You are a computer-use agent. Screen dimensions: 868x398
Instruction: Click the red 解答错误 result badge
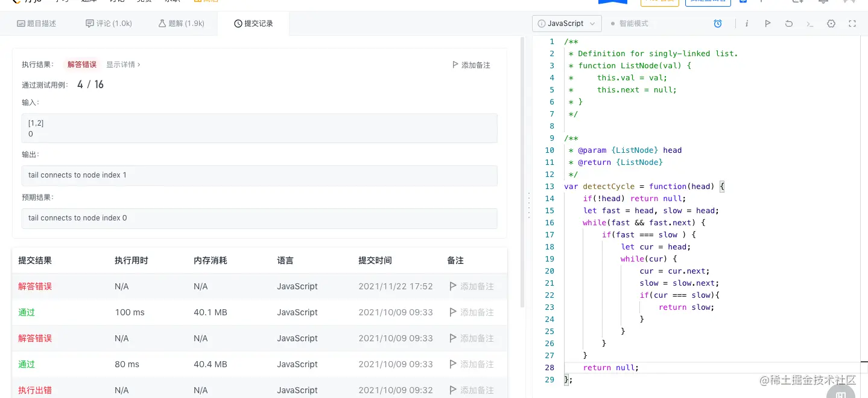[x=81, y=65]
